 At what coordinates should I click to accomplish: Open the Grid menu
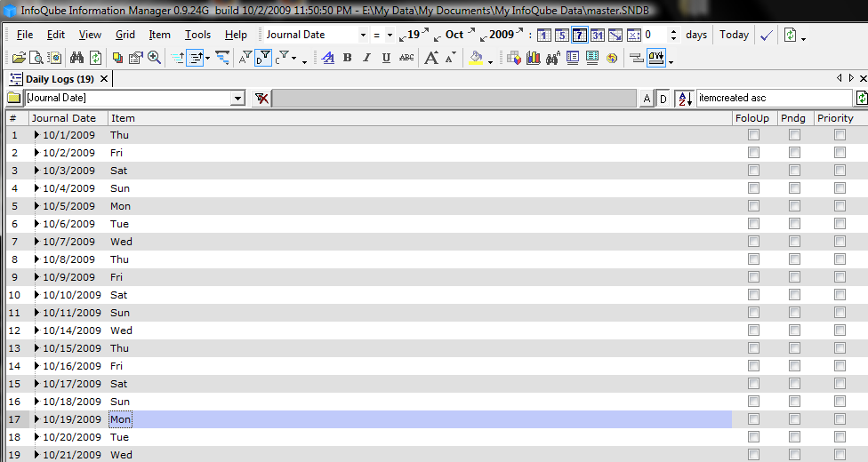[x=125, y=35]
